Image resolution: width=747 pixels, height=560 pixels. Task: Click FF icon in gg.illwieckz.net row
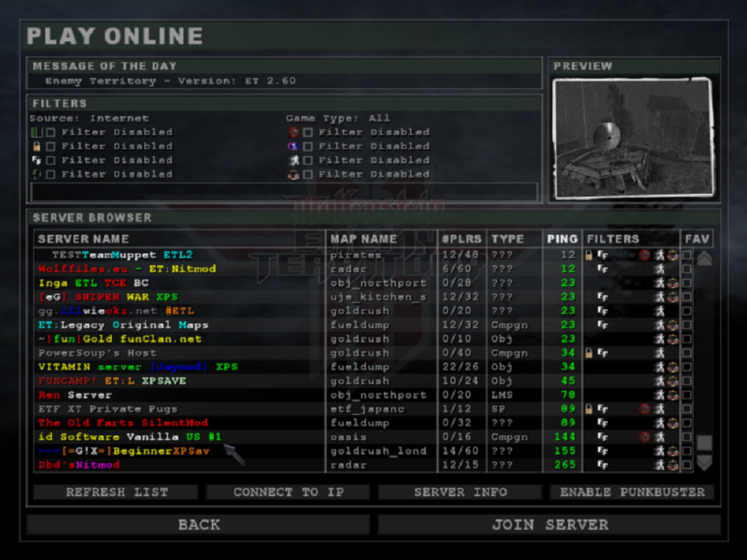(x=603, y=311)
